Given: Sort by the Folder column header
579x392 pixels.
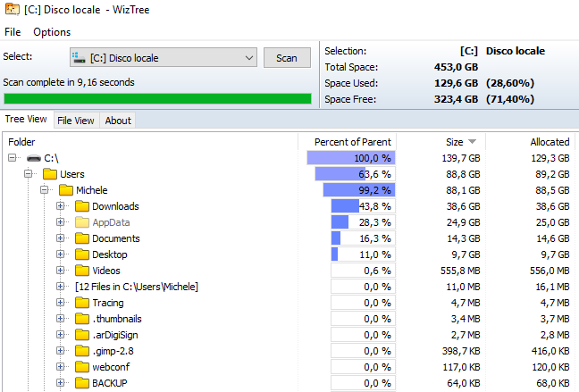Looking at the screenshot, I should click(150, 142).
